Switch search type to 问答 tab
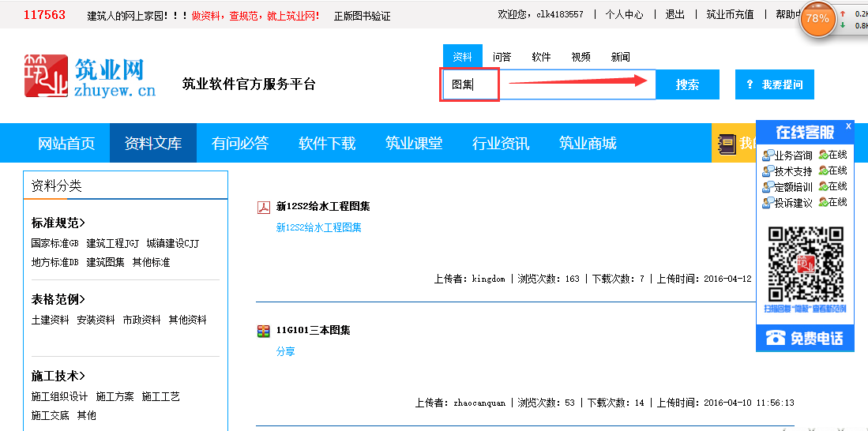868x431 pixels. pyautogui.click(x=502, y=57)
